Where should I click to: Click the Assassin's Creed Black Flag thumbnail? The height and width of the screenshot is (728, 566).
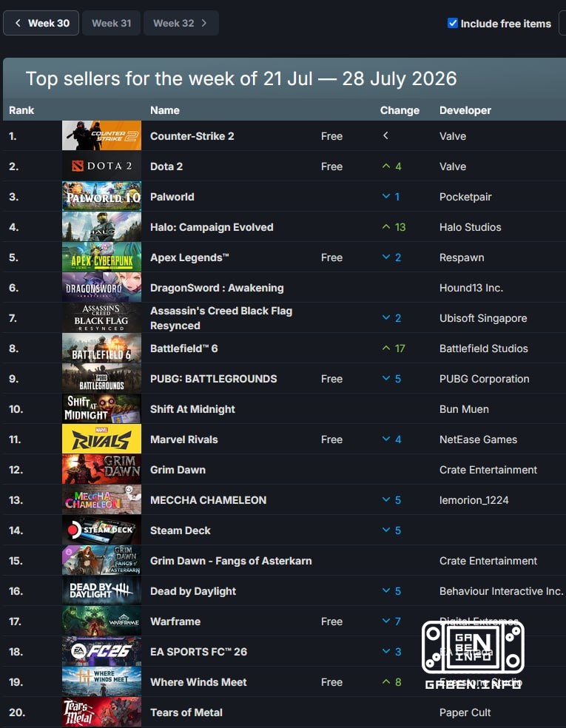(101, 317)
